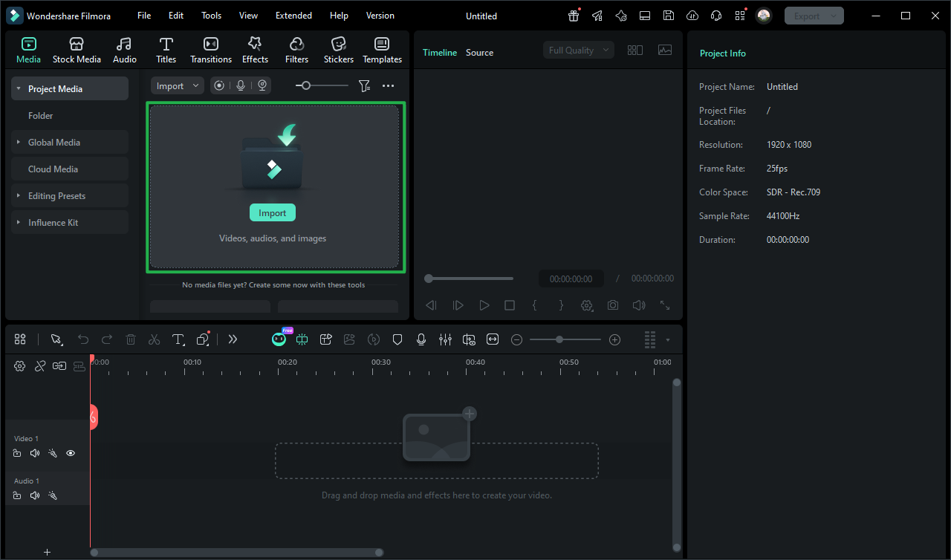The image size is (951, 560).
Task: Expand more timeline tools chevron
Action: (x=233, y=339)
